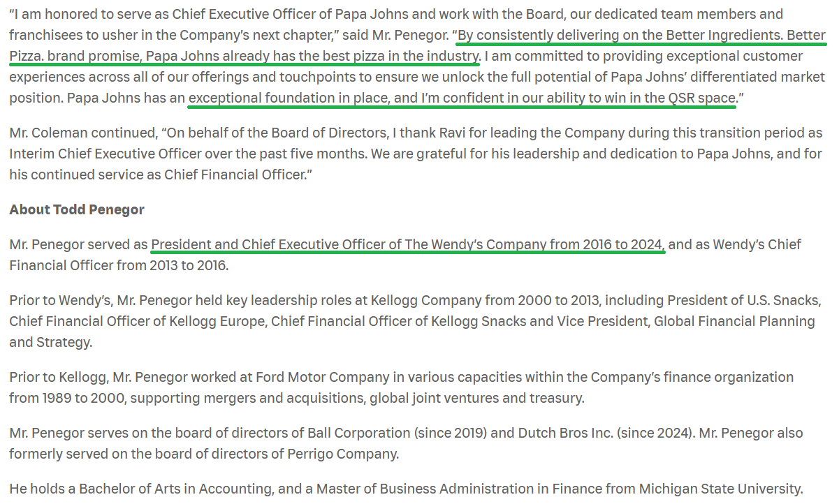Click the "About Todd Penegor" heading
The width and height of the screenshot is (839, 504).
(77, 209)
